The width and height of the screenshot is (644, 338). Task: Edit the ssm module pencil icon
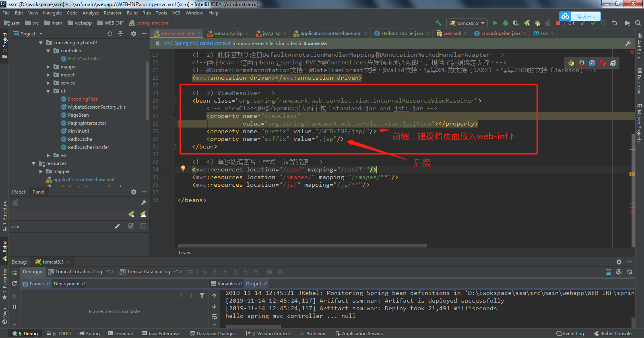[117, 226]
